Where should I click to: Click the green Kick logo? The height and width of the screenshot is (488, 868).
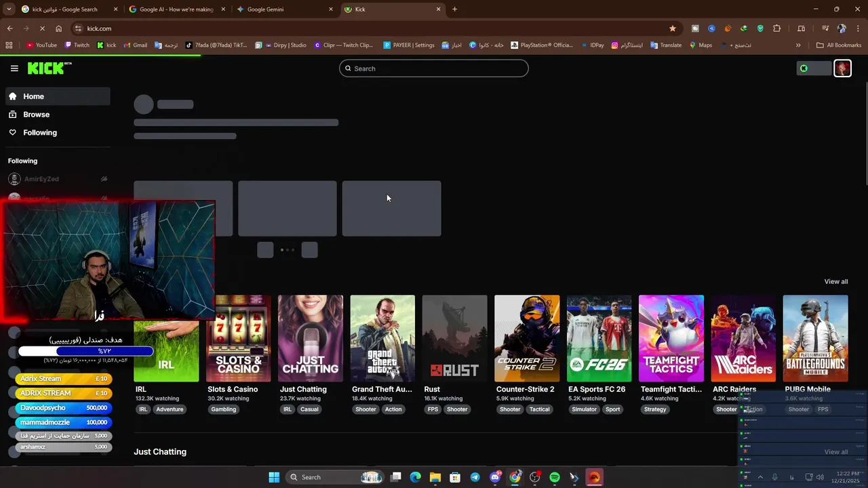(x=50, y=68)
